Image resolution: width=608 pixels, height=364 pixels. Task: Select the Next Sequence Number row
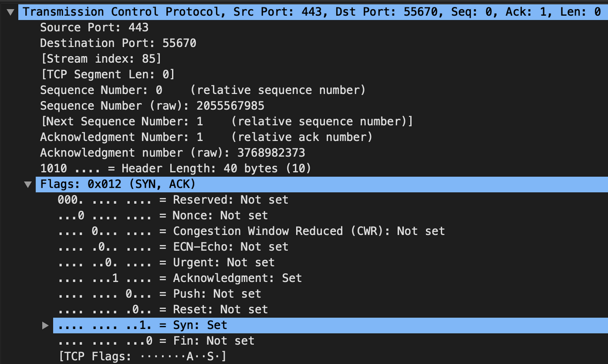(226, 122)
